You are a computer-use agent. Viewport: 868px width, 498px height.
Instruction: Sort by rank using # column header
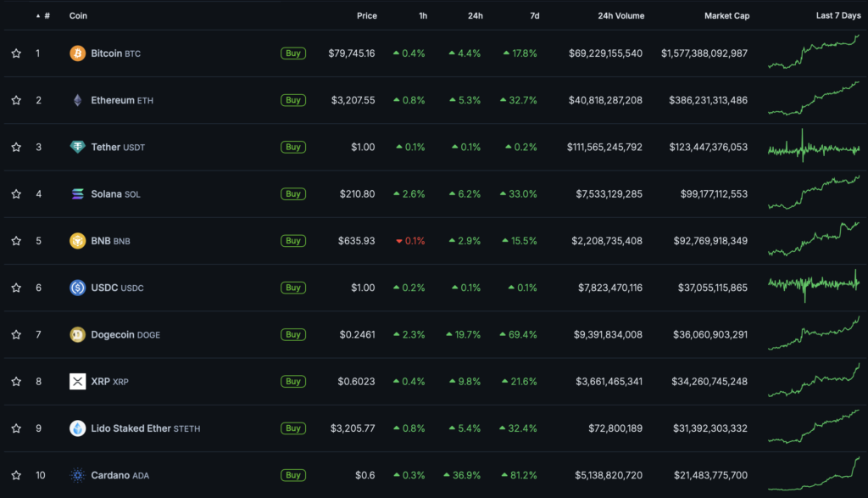click(x=46, y=16)
